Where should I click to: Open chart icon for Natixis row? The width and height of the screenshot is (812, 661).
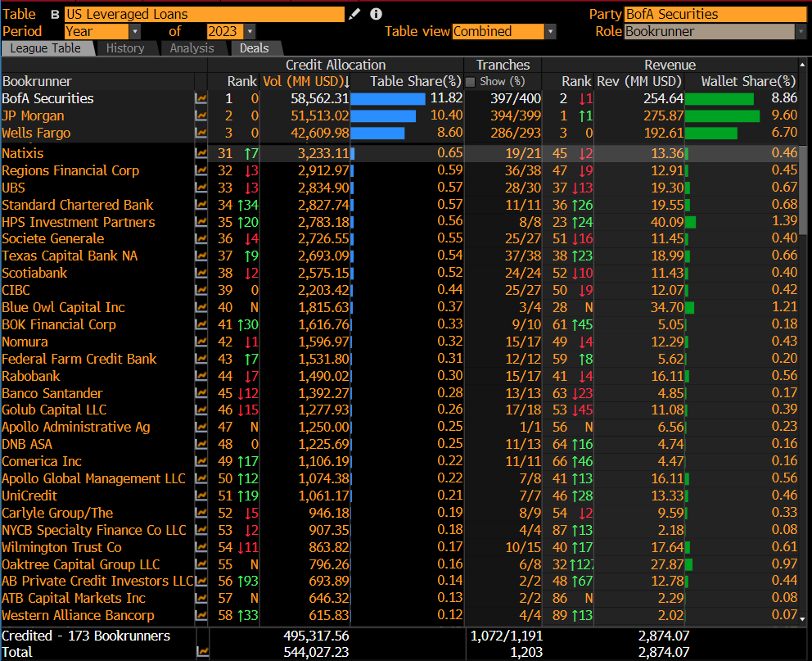201,153
